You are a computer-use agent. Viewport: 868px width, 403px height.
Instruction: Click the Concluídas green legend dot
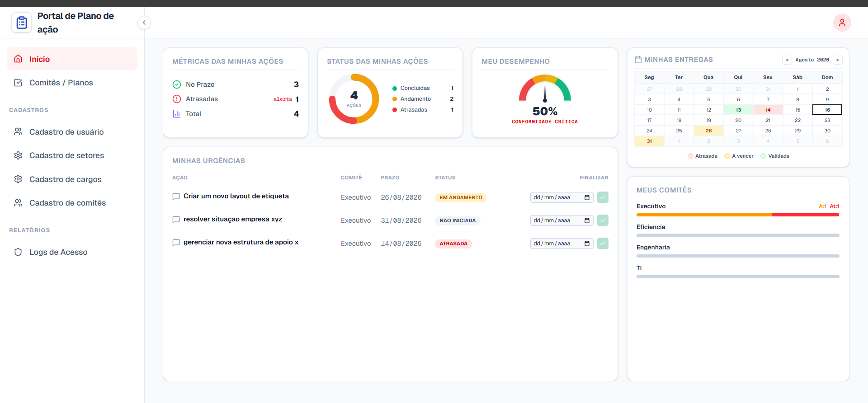point(395,89)
